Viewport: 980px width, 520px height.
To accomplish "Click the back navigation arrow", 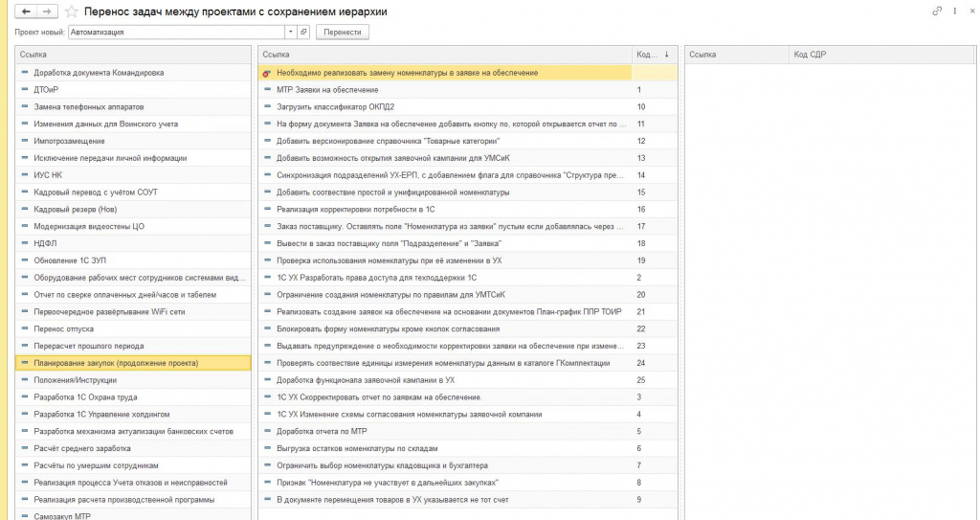I will click(x=26, y=11).
